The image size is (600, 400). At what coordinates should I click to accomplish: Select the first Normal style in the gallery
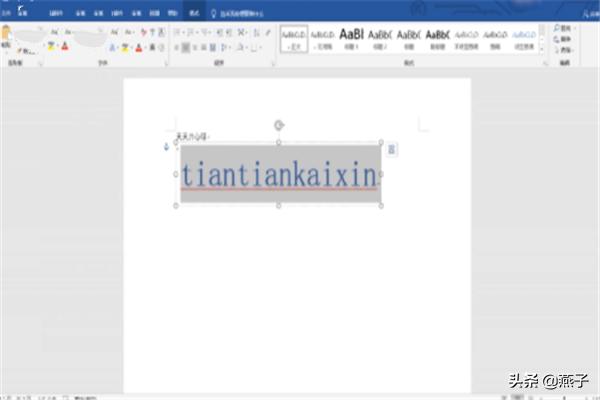(x=293, y=36)
